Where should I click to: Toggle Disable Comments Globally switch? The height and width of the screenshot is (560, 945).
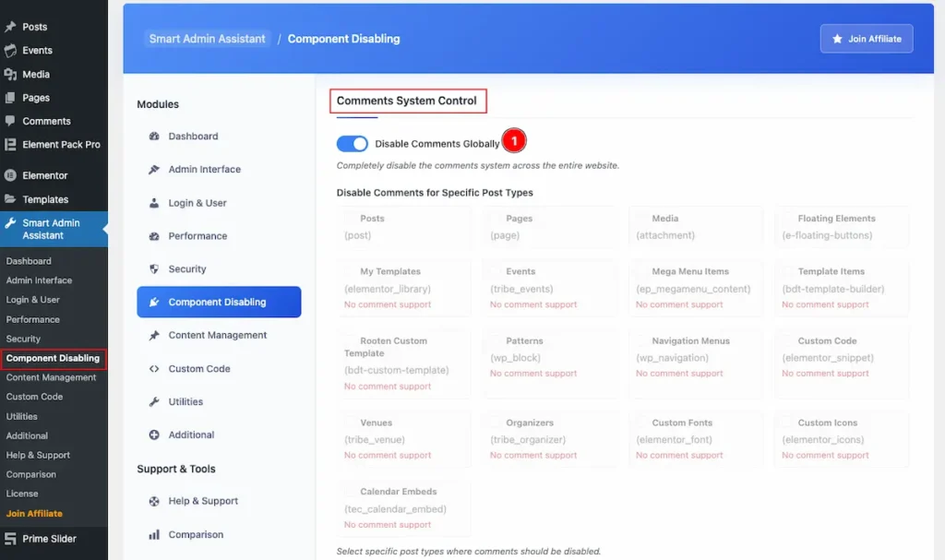coord(352,144)
